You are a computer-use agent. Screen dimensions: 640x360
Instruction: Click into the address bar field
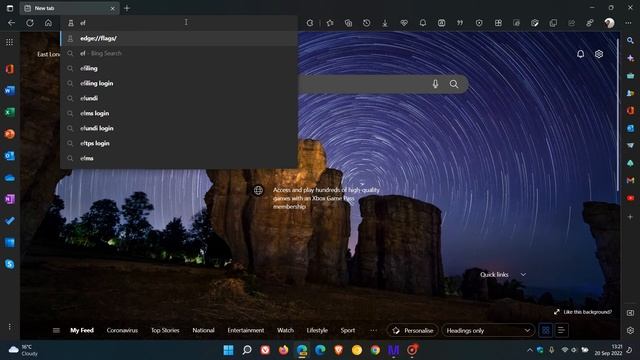179,23
